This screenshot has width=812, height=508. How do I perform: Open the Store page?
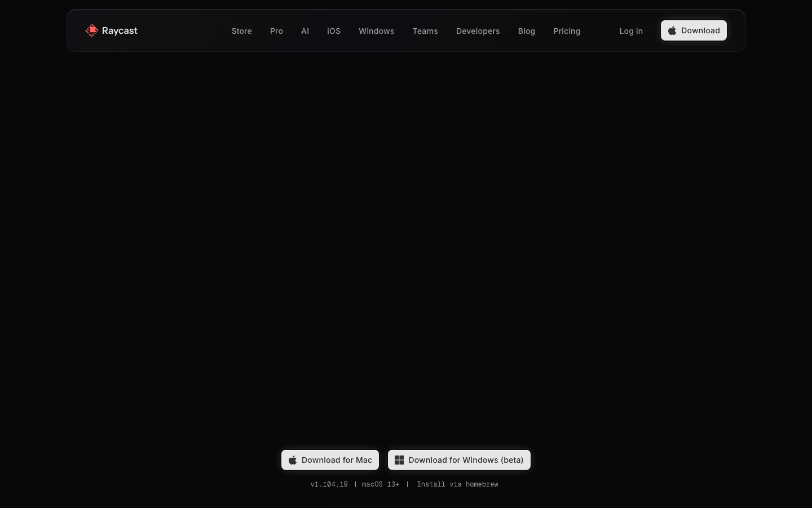(241, 31)
